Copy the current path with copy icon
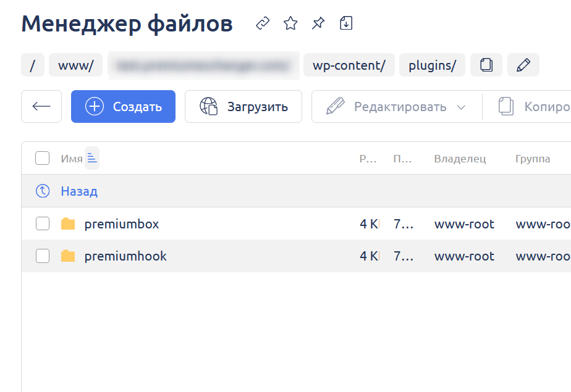 click(x=486, y=65)
